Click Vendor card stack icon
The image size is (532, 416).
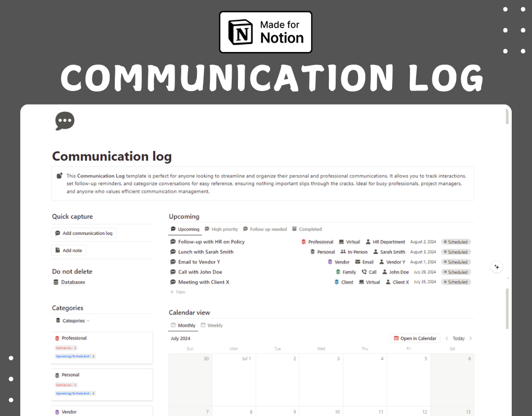pyautogui.click(x=57, y=412)
